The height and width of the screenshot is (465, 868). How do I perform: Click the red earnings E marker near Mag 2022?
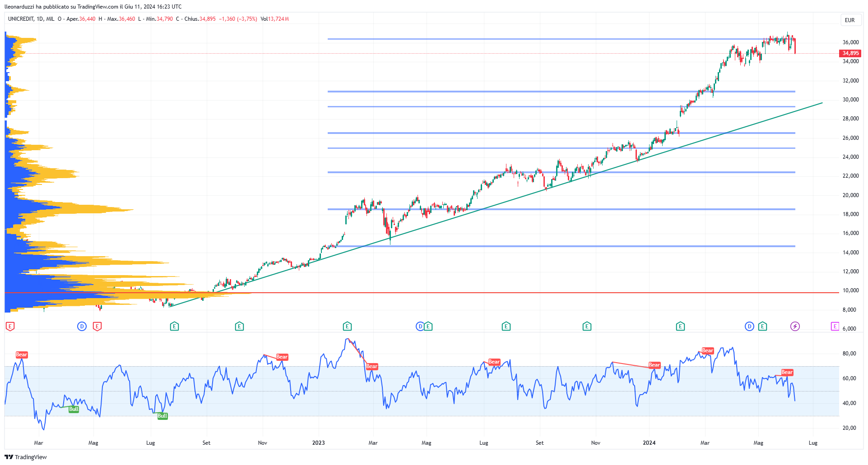pyautogui.click(x=97, y=326)
